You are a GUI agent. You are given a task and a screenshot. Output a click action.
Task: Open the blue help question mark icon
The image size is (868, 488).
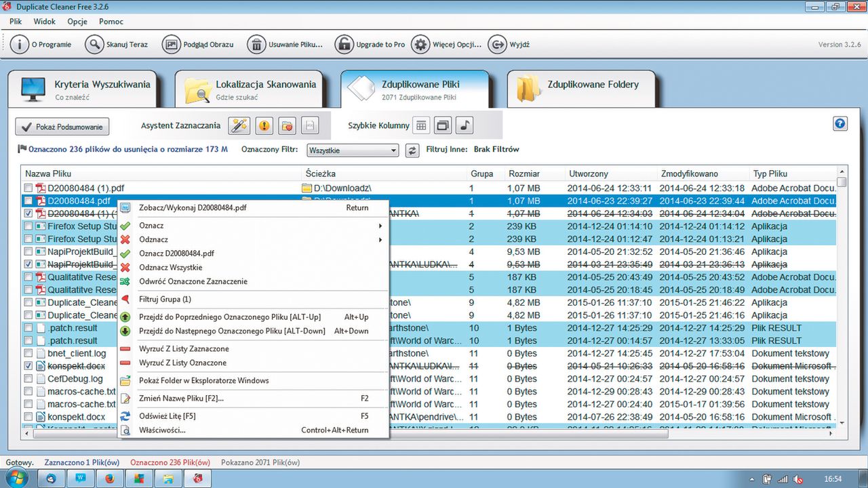840,124
